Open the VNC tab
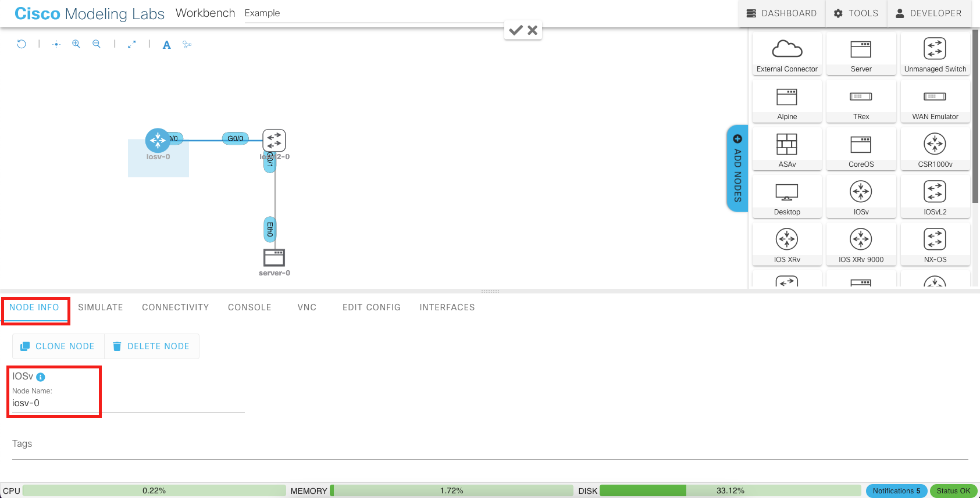This screenshot has height=498, width=980. (x=307, y=307)
